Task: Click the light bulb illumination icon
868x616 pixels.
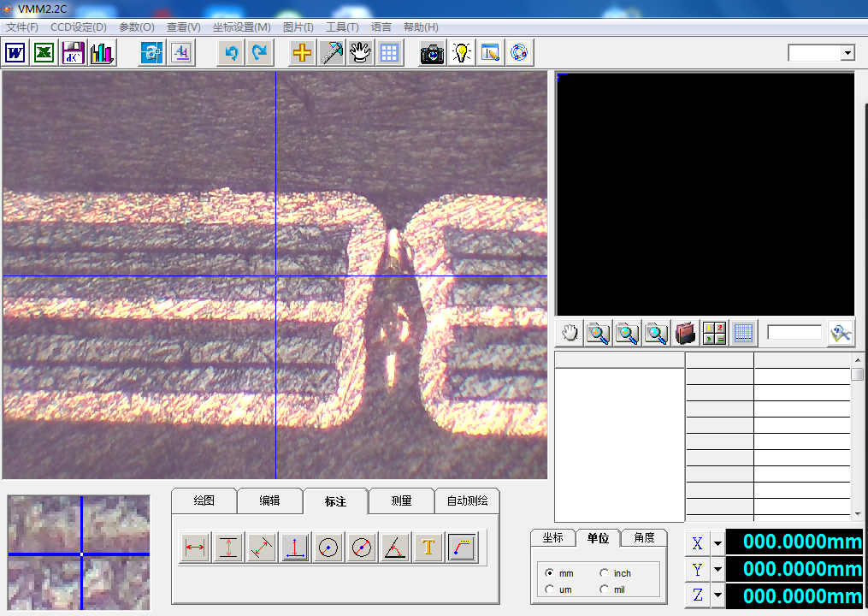Action: (x=462, y=53)
